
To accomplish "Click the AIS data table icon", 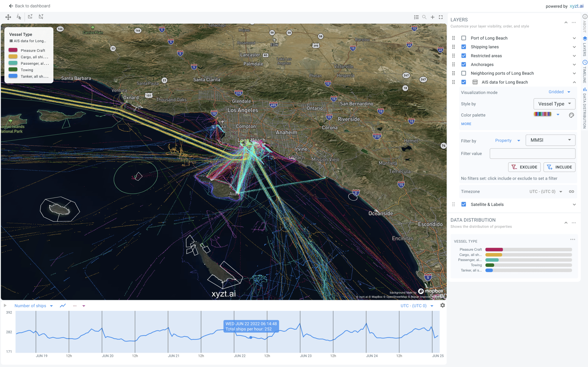I will (x=475, y=82).
